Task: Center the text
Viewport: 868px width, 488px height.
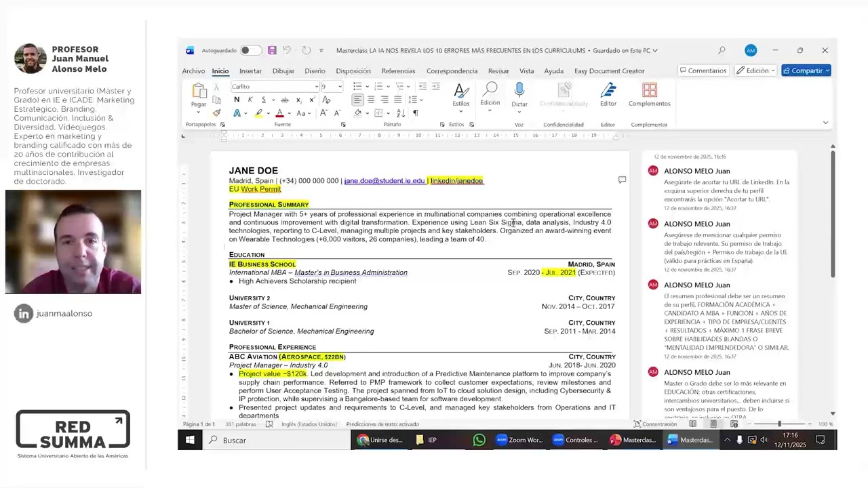Action: point(371,100)
